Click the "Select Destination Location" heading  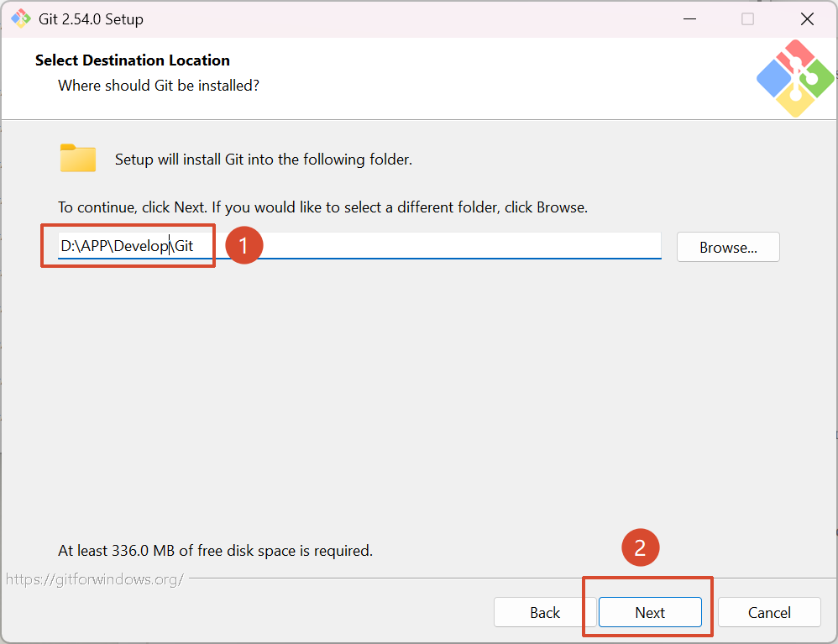tap(133, 60)
